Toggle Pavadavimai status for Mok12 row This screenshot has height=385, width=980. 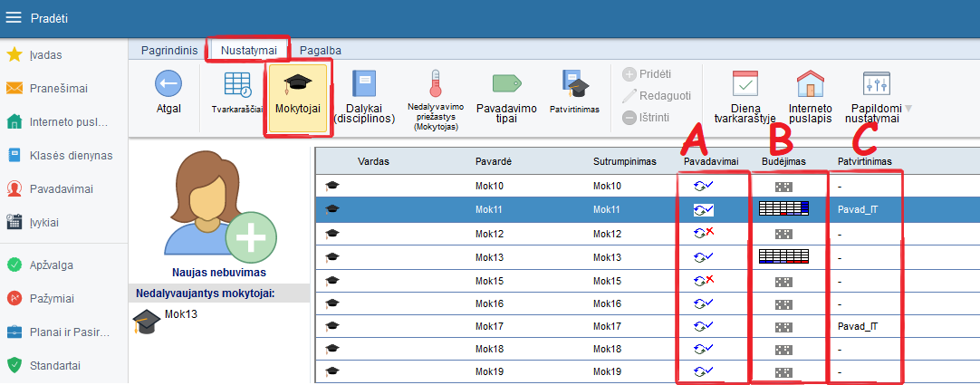704,234
